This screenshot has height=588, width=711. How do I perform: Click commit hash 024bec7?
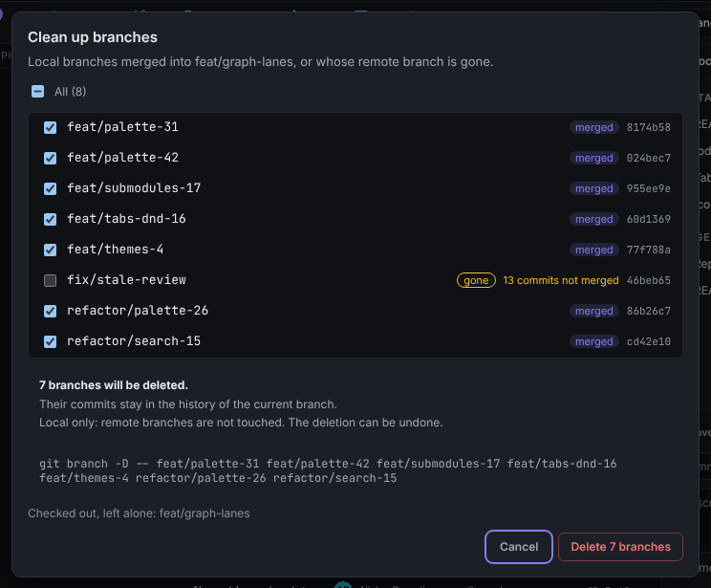click(649, 158)
